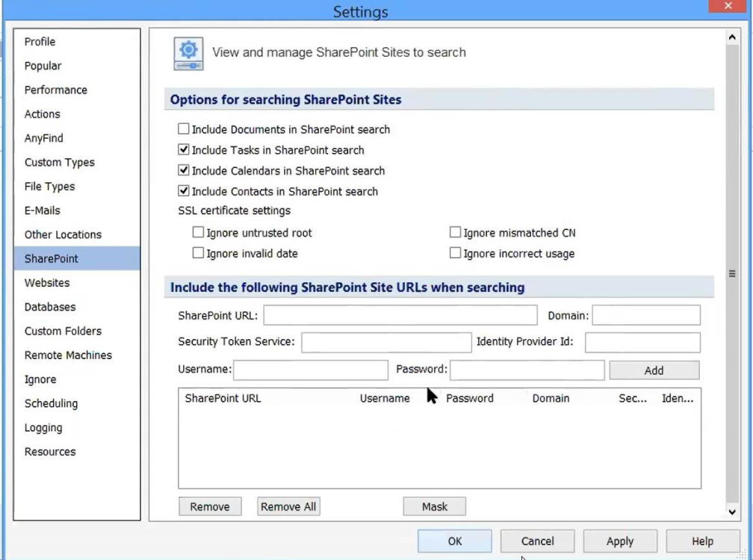Open the File Types settings section

point(49,187)
